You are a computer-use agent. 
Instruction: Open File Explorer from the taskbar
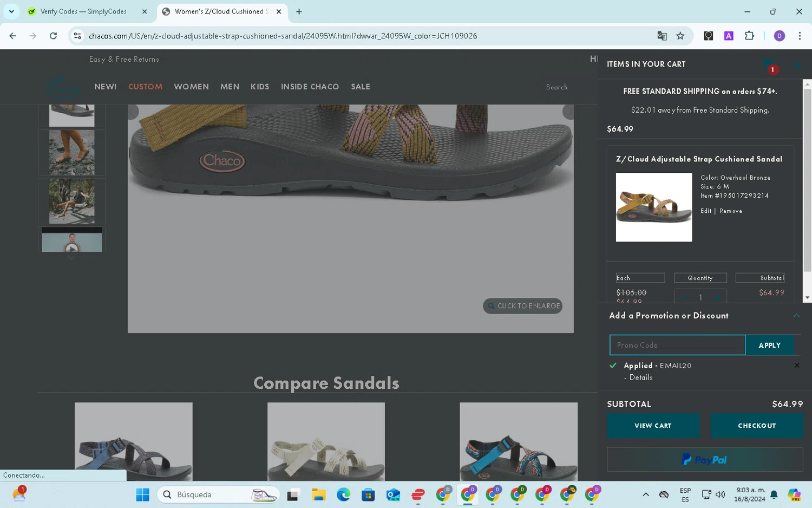click(x=318, y=494)
